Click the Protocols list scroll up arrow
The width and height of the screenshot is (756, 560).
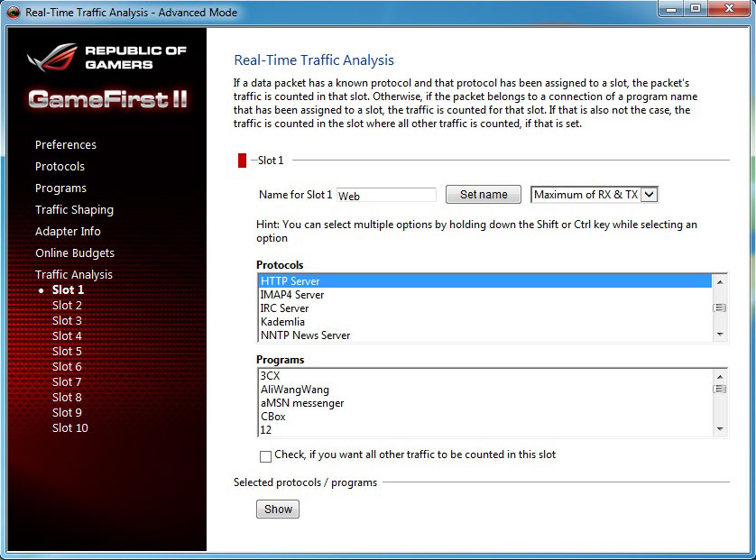pyautogui.click(x=719, y=282)
